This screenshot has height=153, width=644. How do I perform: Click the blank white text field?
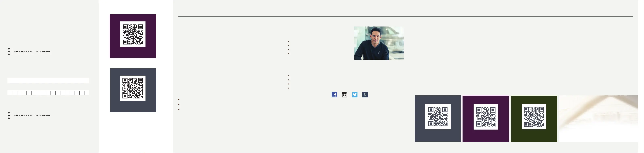coord(48,81)
